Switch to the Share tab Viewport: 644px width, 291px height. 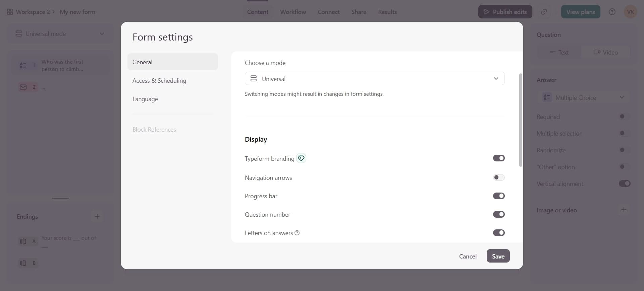pyautogui.click(x=359, y=12)
